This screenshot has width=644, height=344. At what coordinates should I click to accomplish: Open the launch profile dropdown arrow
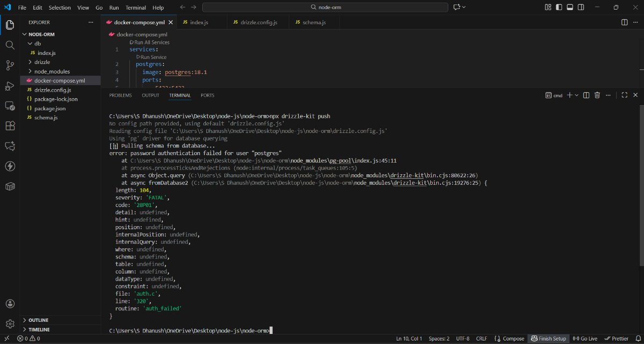coord(577,95)
